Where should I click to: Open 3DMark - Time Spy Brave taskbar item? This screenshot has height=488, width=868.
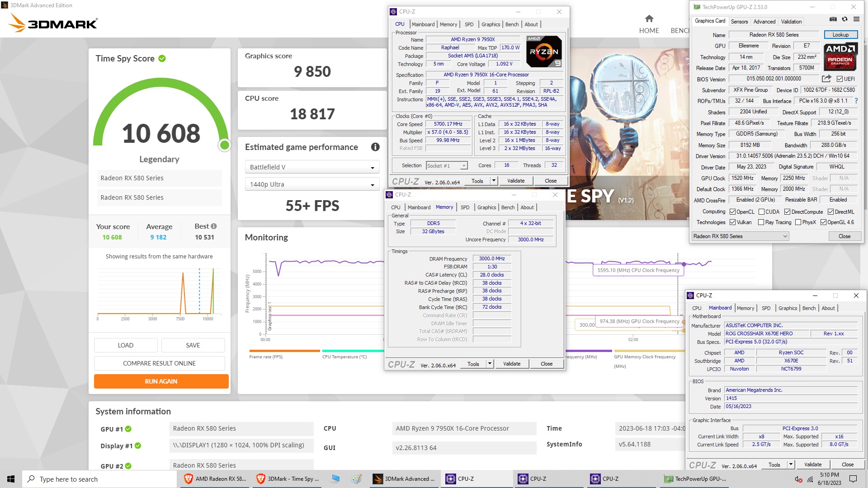click(287, 479)
